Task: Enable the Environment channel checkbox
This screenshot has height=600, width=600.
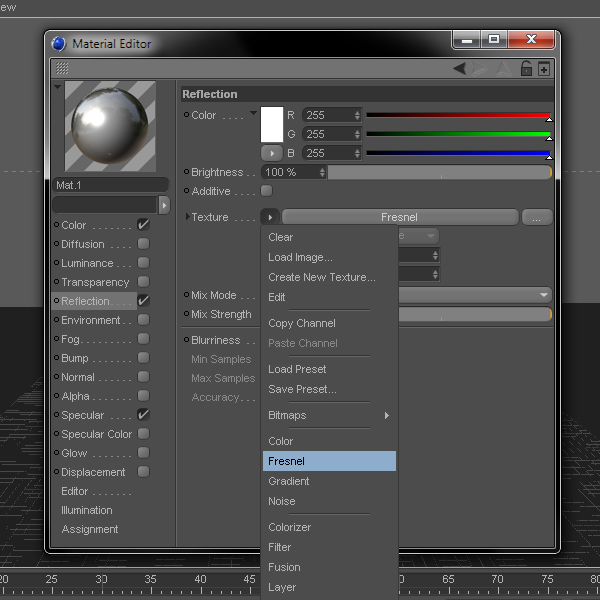Action: click(x=143, y=320)
